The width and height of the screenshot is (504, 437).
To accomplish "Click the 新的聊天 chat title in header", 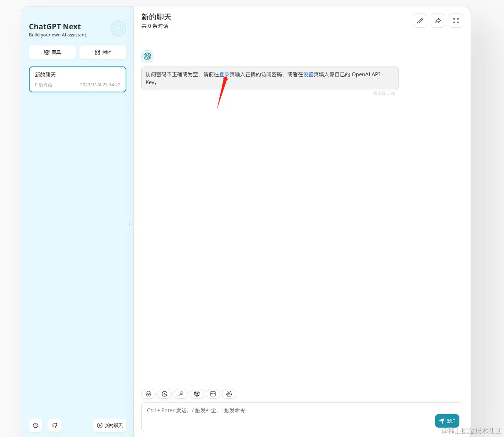I will (156, 17).
